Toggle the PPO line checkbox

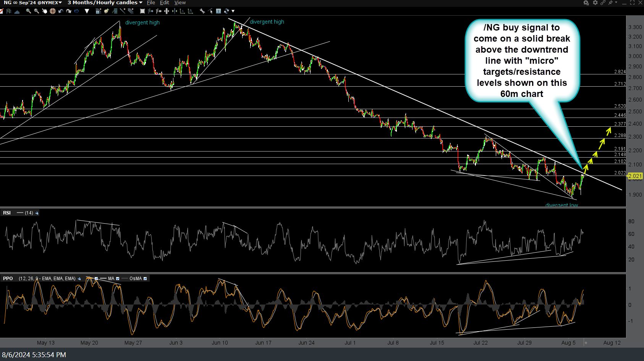pos(96,279)
